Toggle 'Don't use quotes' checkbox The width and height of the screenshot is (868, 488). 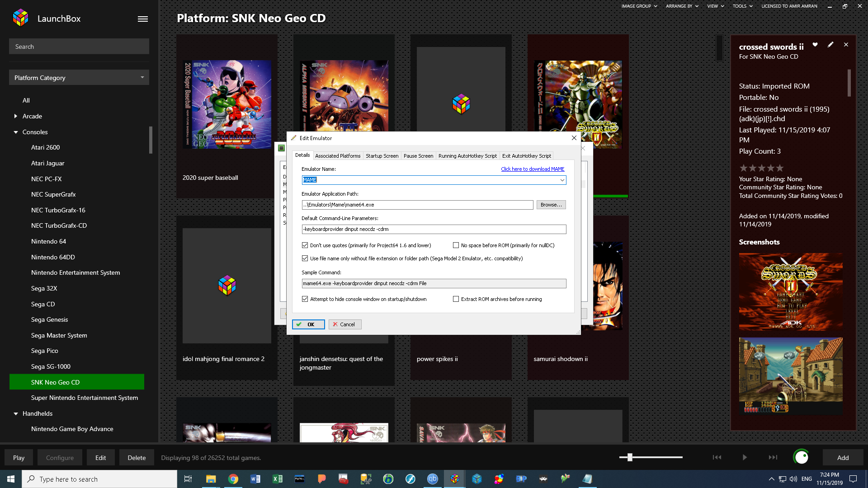(305, 245)
